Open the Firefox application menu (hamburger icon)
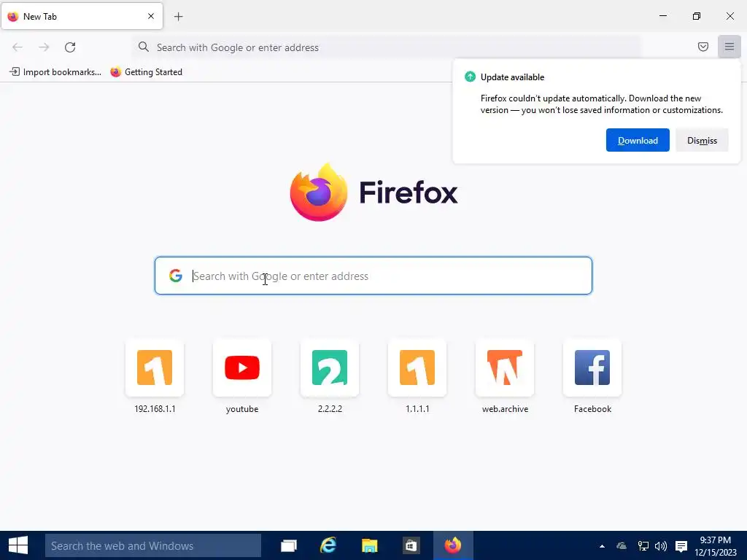 (729, 47)
